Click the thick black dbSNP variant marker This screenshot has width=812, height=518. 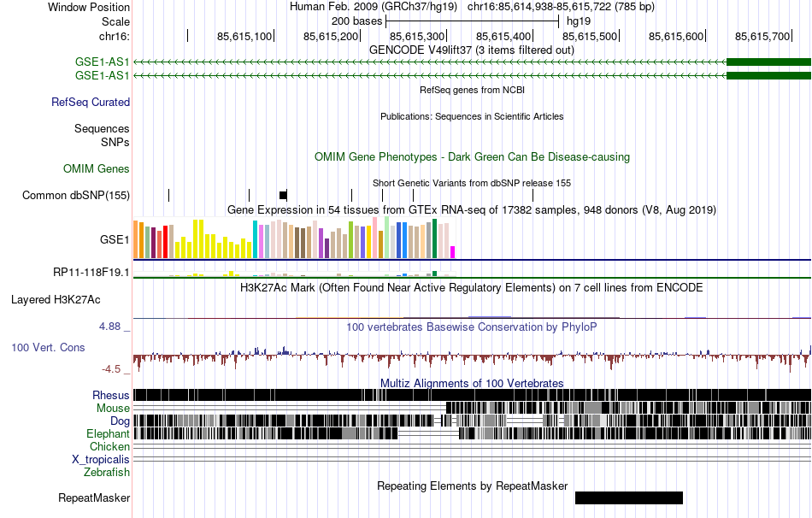(x=283, y=195)
